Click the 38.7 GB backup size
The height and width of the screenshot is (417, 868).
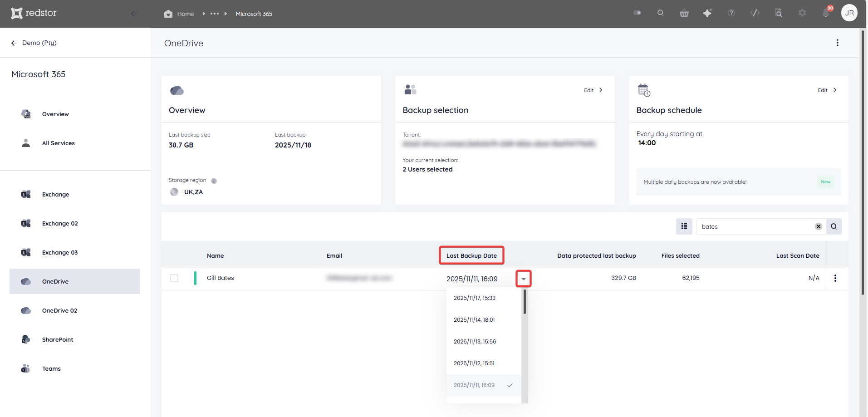181,145
